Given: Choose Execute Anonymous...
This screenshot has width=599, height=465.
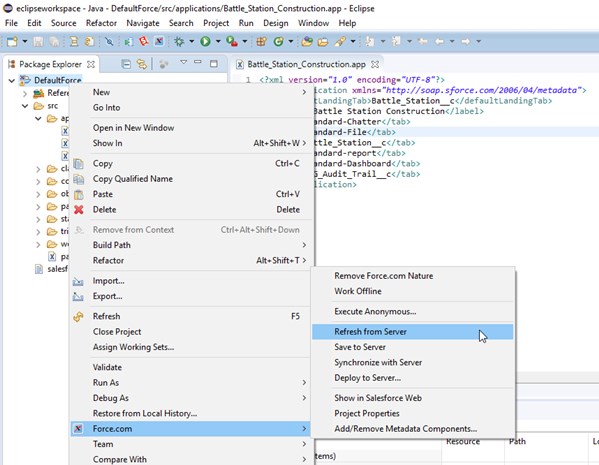Looking at the screenshot, I should [413, 311].
